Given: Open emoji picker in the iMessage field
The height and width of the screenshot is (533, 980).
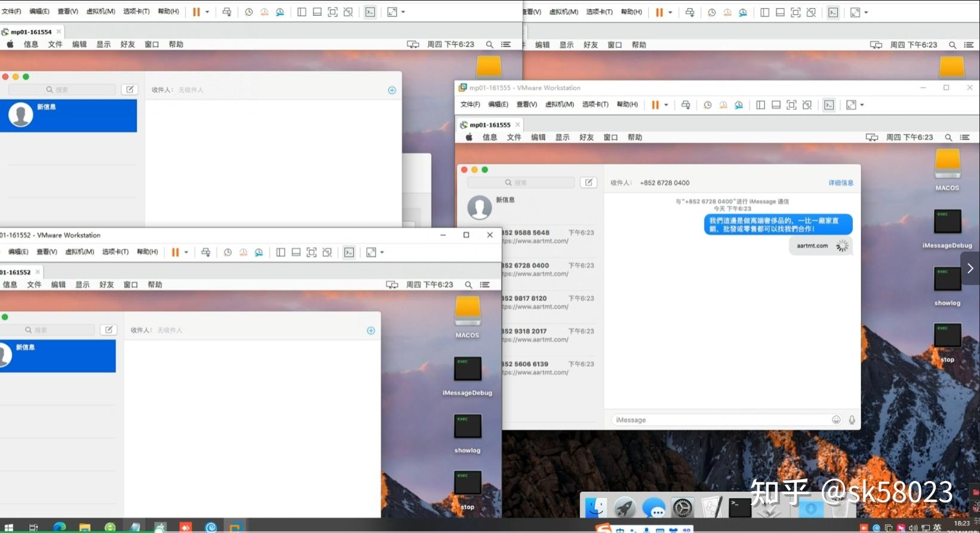Looking at the screenshot, I should (836, 420).
